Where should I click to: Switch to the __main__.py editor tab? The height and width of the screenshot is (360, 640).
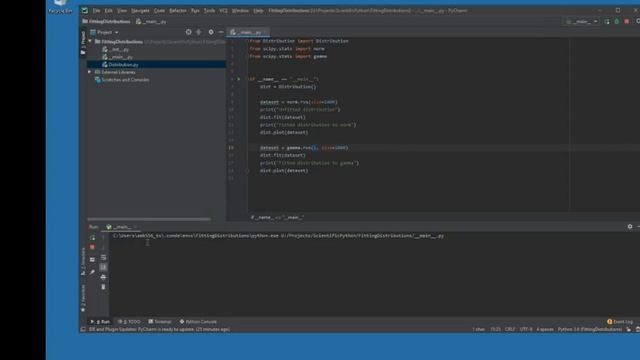pos(248,32)
